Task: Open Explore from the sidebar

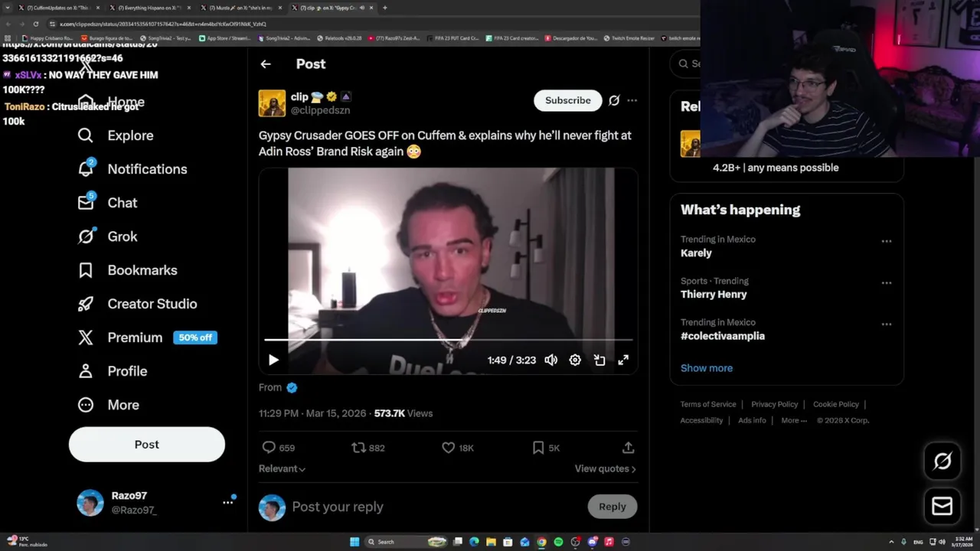Action: [x=115, y=135]
